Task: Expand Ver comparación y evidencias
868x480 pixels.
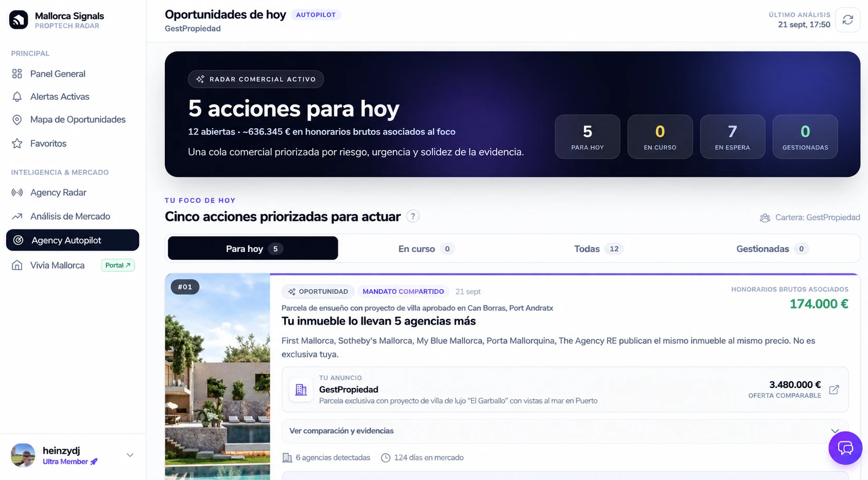Action: tap(565, 431)
